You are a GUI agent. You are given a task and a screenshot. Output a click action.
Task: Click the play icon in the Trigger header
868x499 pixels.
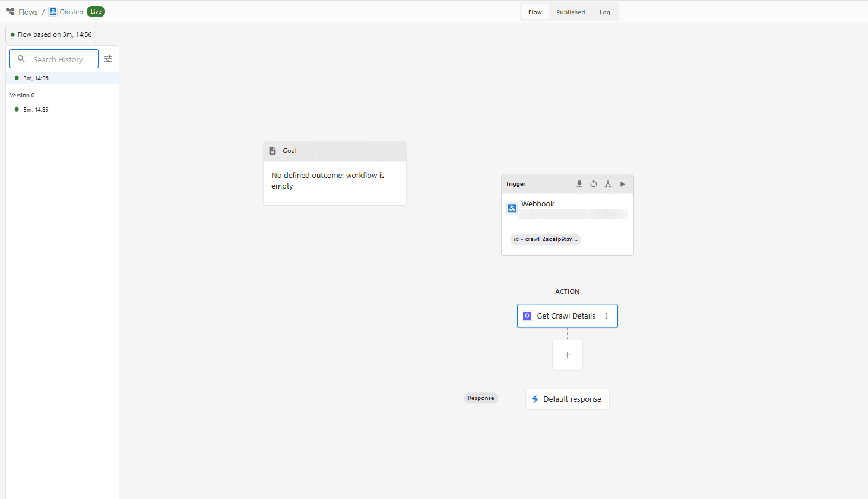click(x=622, y=184)
